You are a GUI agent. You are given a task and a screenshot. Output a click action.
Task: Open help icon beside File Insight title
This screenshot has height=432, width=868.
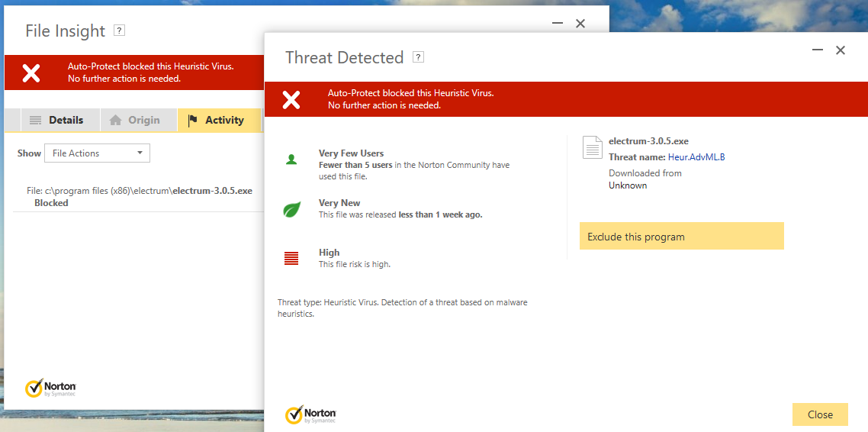(x=119, y=31)
